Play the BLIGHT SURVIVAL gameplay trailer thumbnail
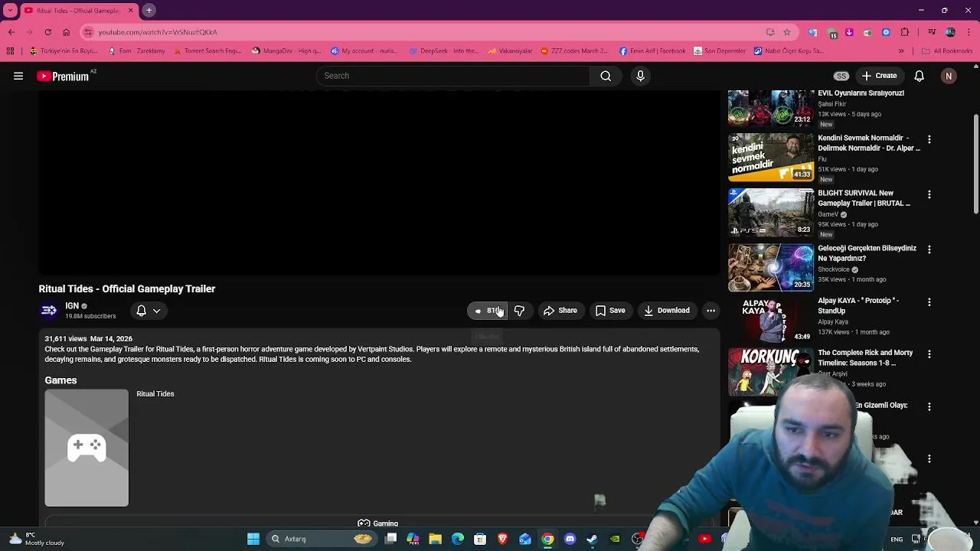The height and width of the screenshot is (551, 980). [771, 212]
